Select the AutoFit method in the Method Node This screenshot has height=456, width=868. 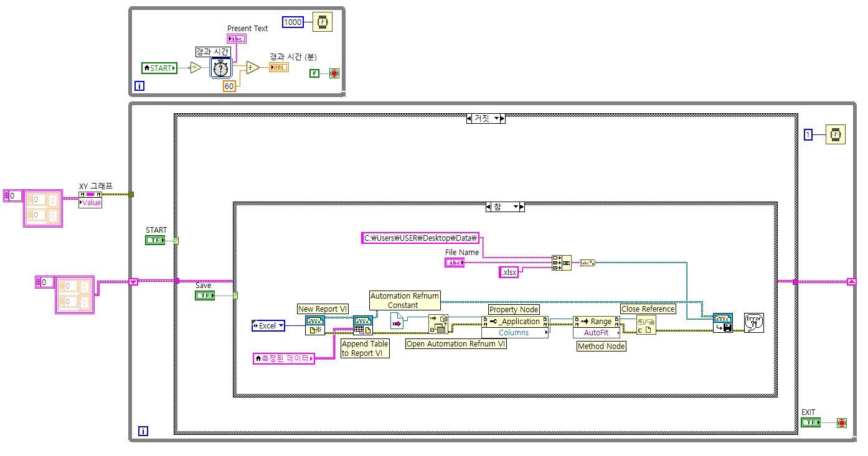pyautogui.click(x=595, y=333)
